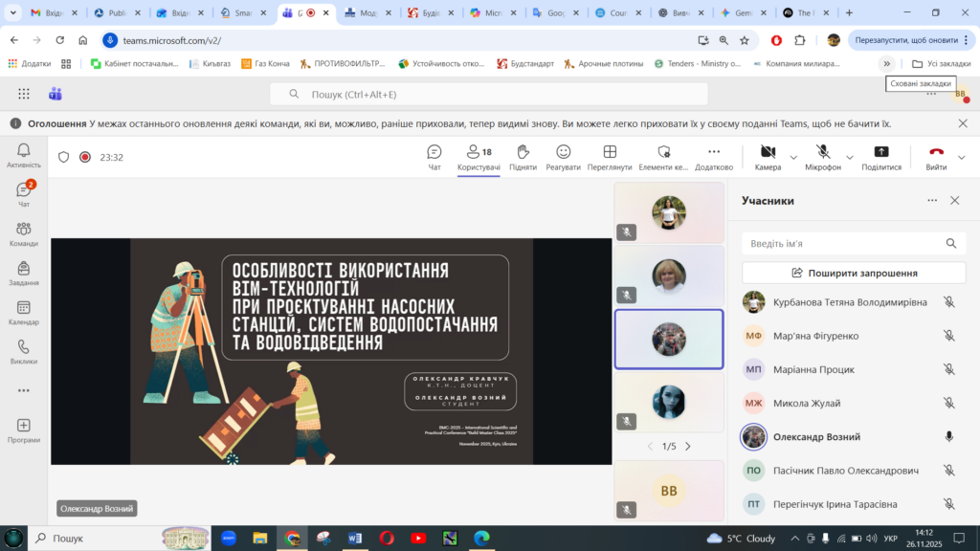Open Activity bell in sidebar
980x551 pixels.
(24, 155)
